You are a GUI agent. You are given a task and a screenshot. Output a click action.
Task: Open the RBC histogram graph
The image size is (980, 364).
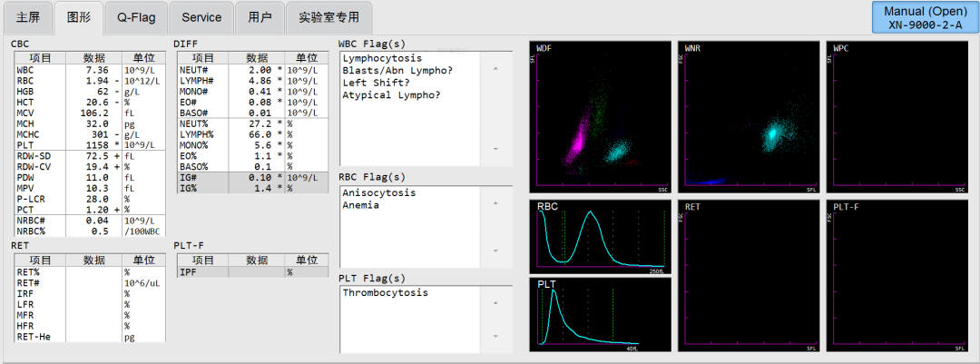[600, 234]
